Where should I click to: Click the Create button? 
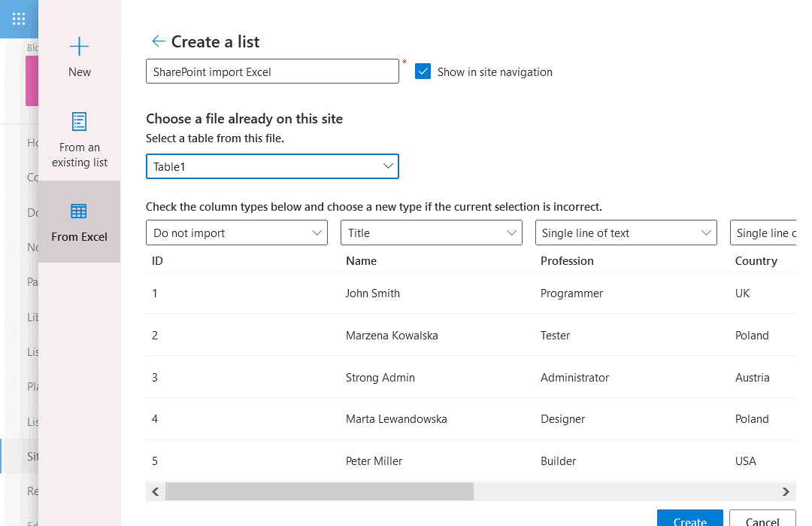pyautogui.click(x=689, y=521)
